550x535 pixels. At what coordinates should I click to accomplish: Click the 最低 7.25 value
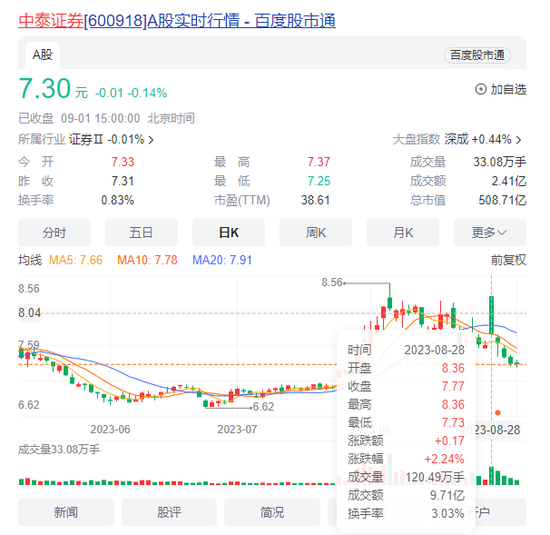(318, 181)
